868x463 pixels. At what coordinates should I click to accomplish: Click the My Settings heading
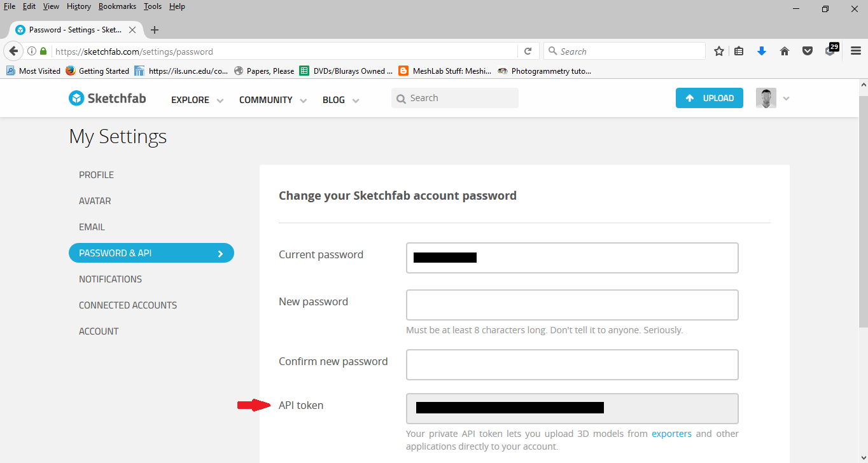pos(118,137)
